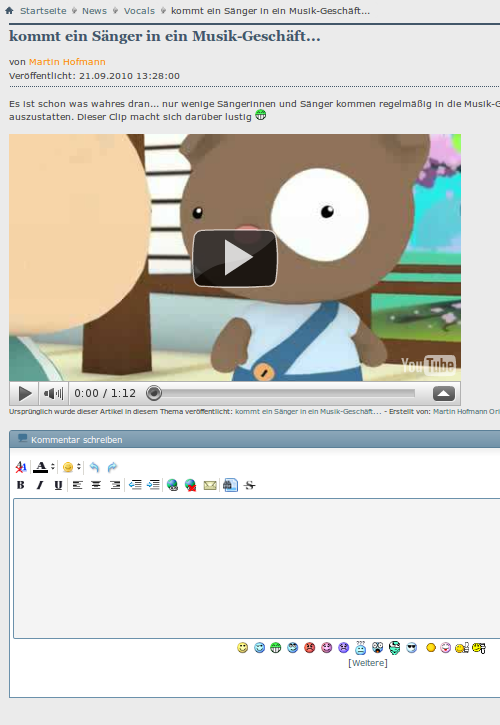
Task: Open author Martin Hofmann profile link
Action: pyautogui.click(x=67, y=61)
